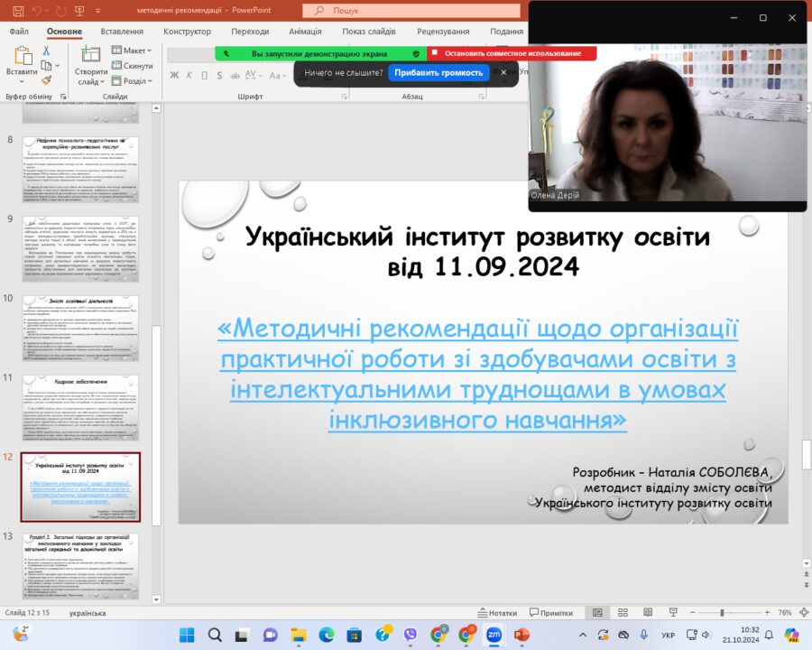The width and height of the screenshot is (812, 650).
Task: Click the slide panel scroll-down arrow
Action: coord(156,599)
